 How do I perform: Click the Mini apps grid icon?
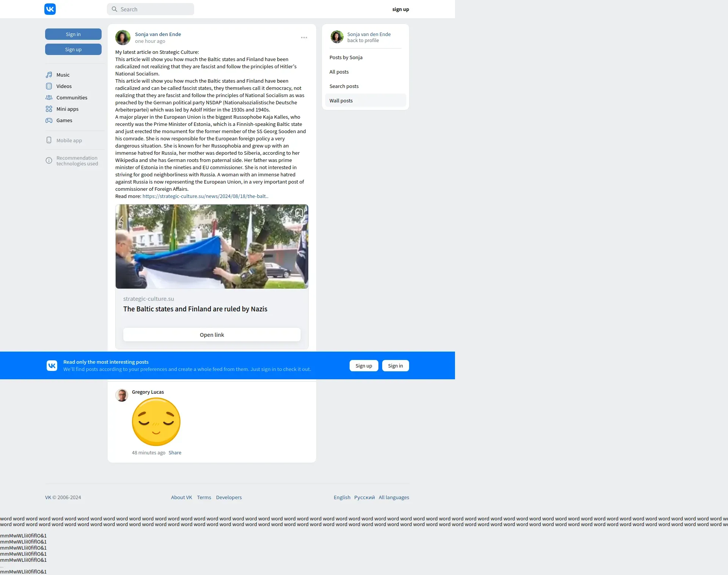pyautogui.click(x=49, y=109)
